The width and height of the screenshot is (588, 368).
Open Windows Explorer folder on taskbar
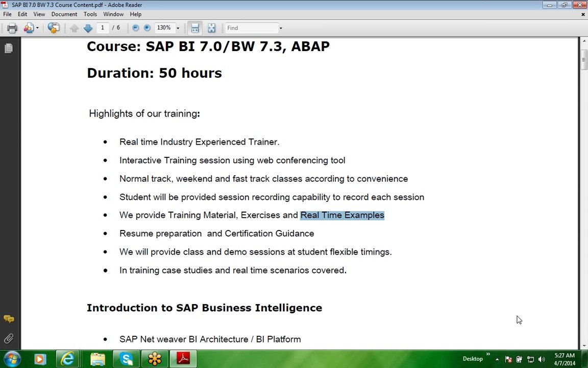[97, 359]
